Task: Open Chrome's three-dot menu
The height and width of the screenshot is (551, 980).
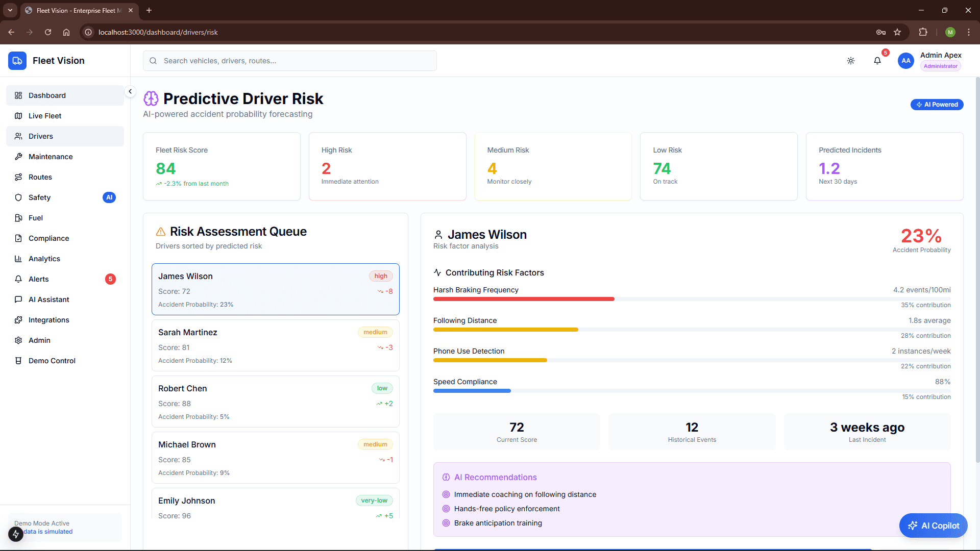Action: pos(969,32)
